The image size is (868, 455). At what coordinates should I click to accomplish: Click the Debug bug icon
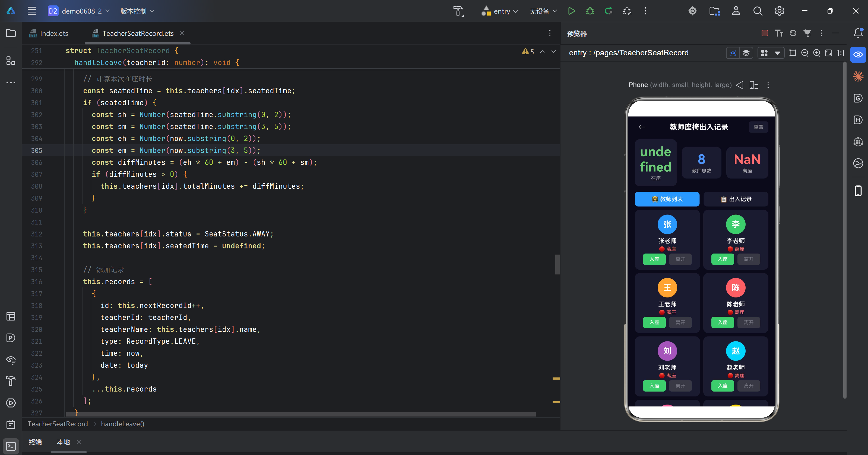click(590, 11)
